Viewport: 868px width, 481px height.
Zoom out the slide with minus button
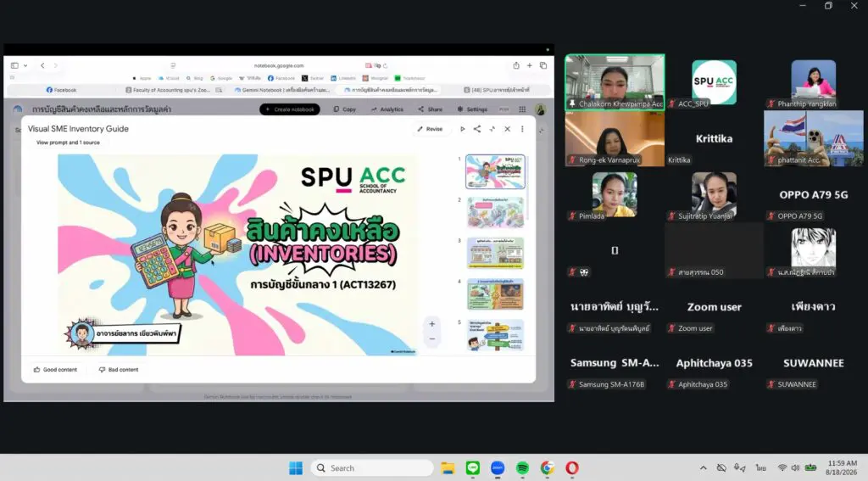[x=431, y=338]
